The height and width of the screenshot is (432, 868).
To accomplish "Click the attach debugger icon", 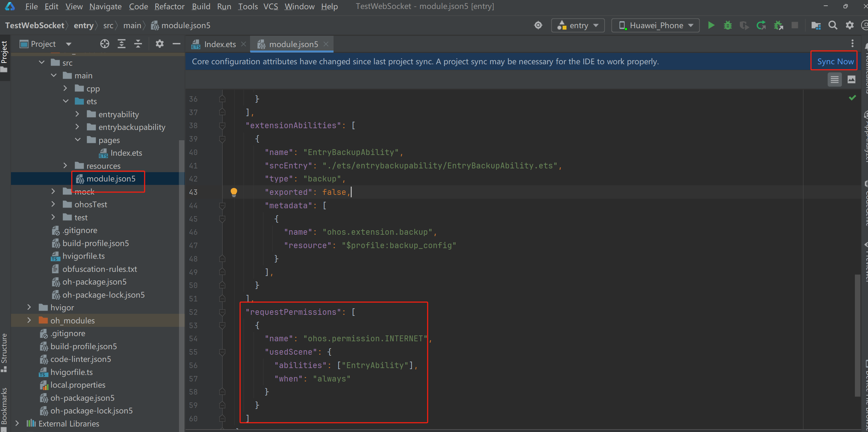I will (778, 25).
